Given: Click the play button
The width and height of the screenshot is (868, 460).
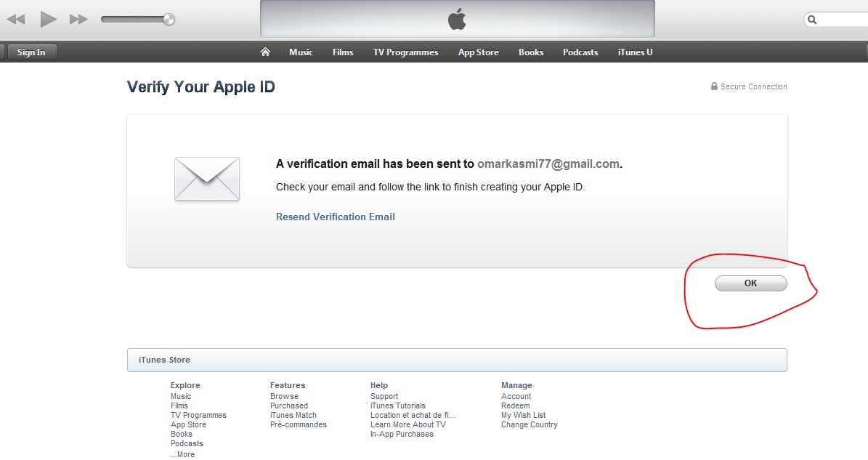Looking at the screenshot, I should tap(49, 20).
